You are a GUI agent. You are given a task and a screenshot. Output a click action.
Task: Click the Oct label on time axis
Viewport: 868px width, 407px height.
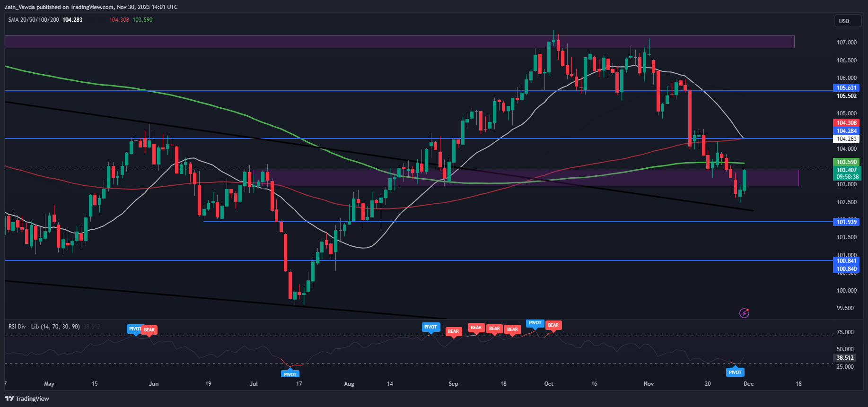coord(549,384)
